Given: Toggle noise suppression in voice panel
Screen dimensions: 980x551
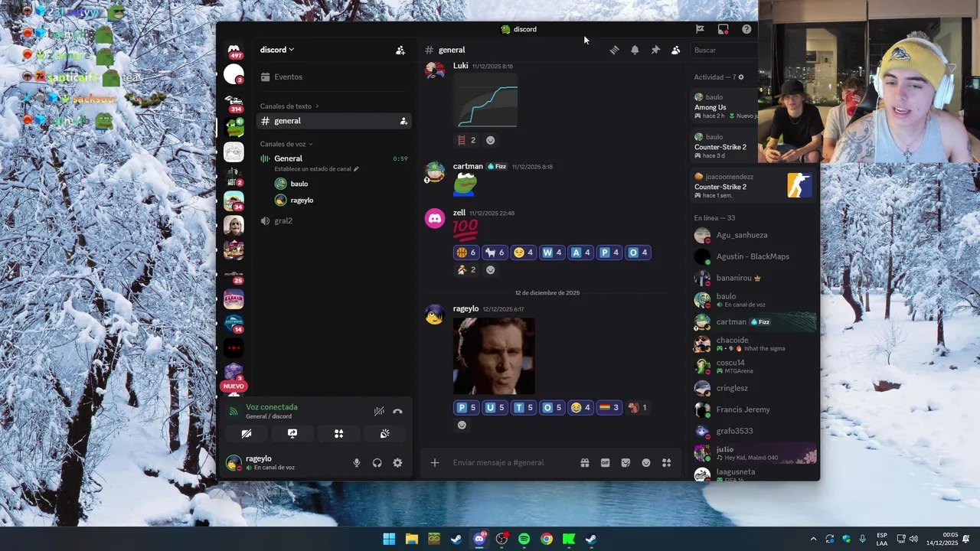Looking at the screenshot, I should click(x=379, y=411).
